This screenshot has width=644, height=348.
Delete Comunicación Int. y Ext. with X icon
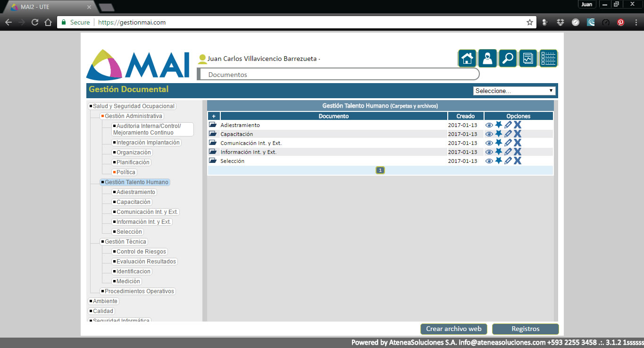tap(518, 143)
